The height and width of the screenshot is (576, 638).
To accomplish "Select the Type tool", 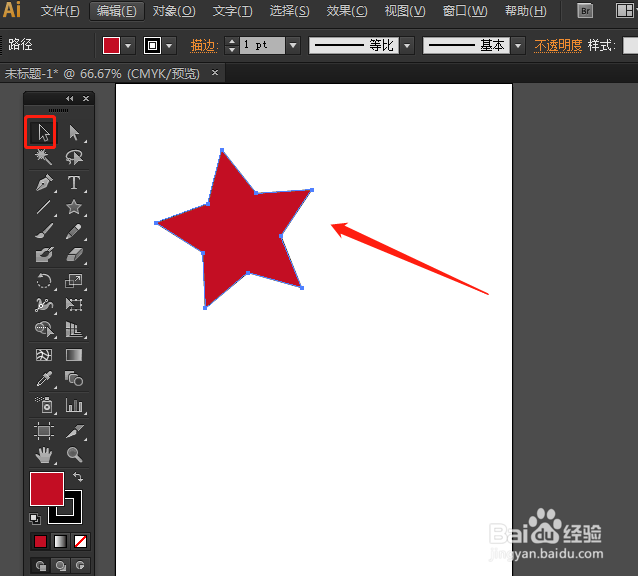I will tap(74, 183).
